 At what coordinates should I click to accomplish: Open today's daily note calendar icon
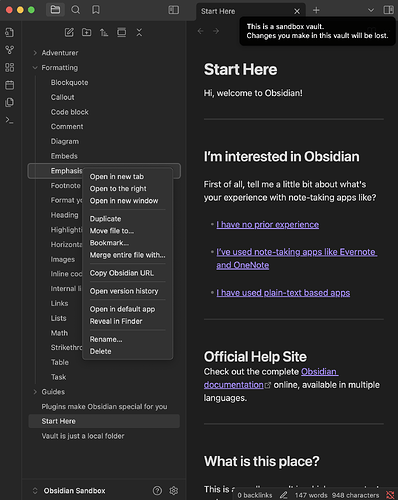(x=10, y=85)
